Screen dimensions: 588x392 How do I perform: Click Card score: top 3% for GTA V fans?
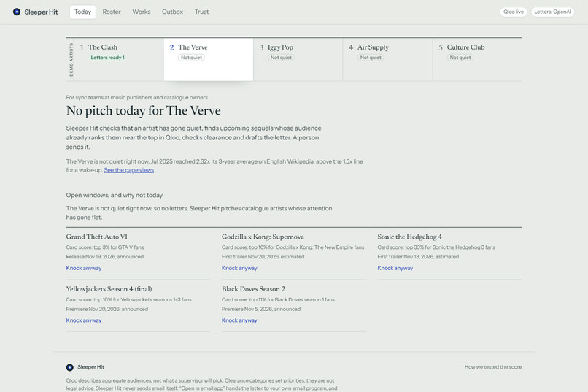105,247
